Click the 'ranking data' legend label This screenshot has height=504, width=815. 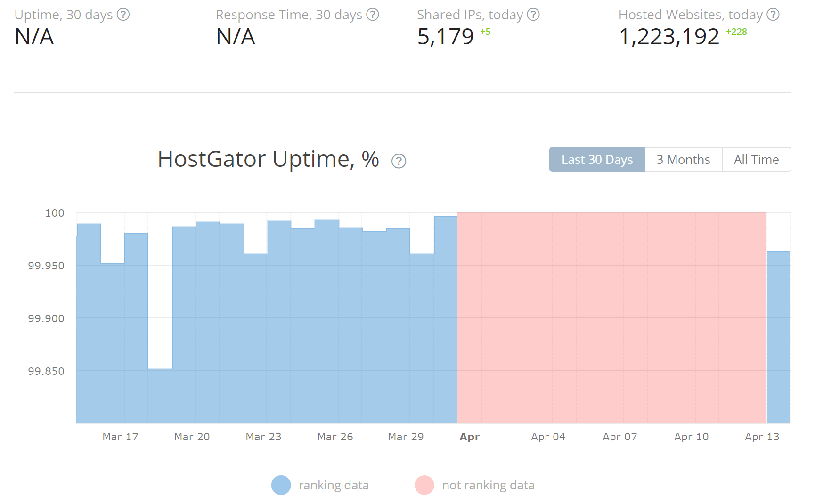(334, 485)
